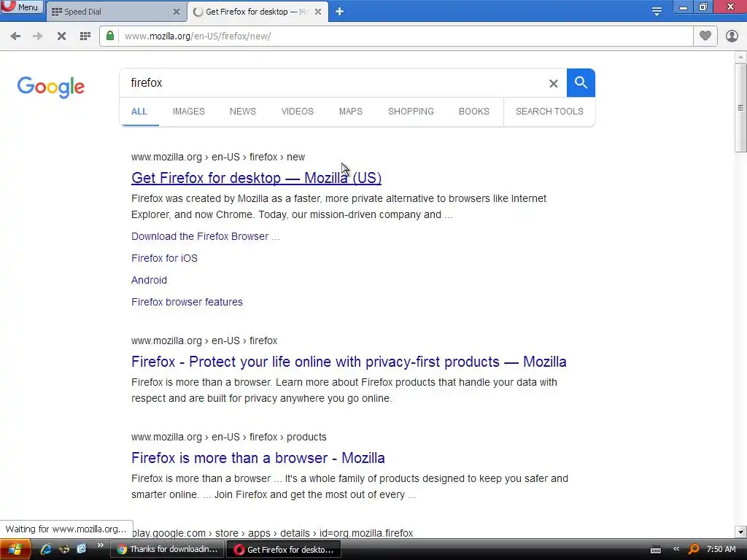Go to Google homepage via logo
Image resolution: width=747 pixels, height=560 pixels.
[51, 87]
